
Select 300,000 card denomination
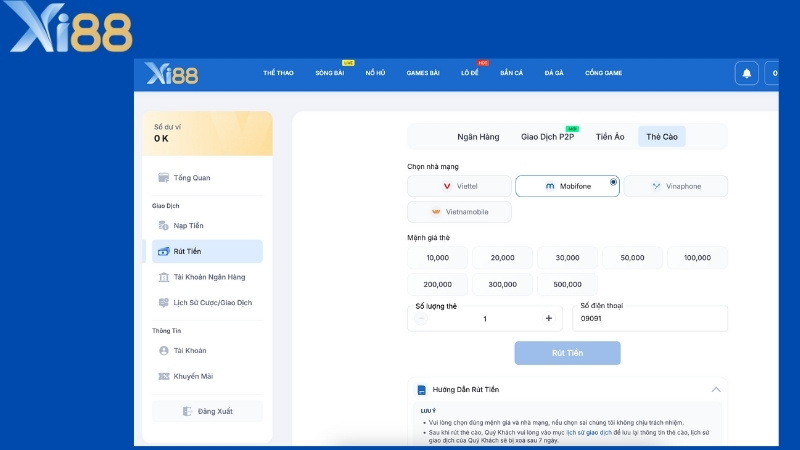pos(502,284)
